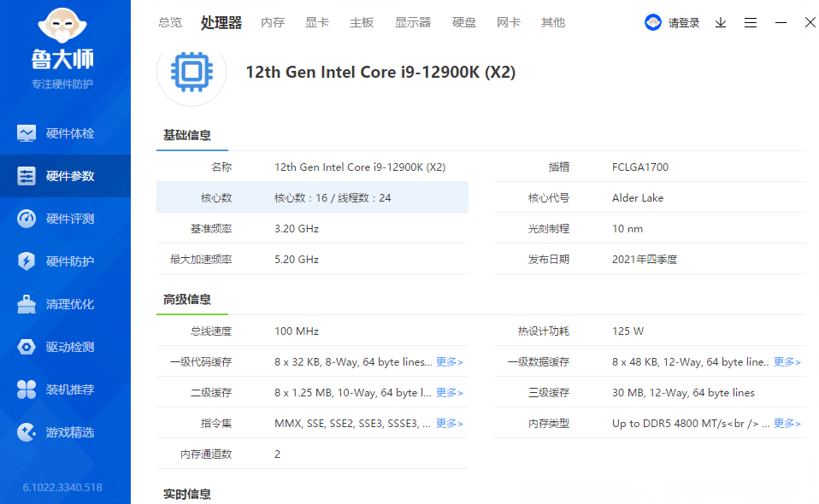Click the Alder Lake codename value
Viewport: 819px width, 504px height.
[x=638, y=198]
